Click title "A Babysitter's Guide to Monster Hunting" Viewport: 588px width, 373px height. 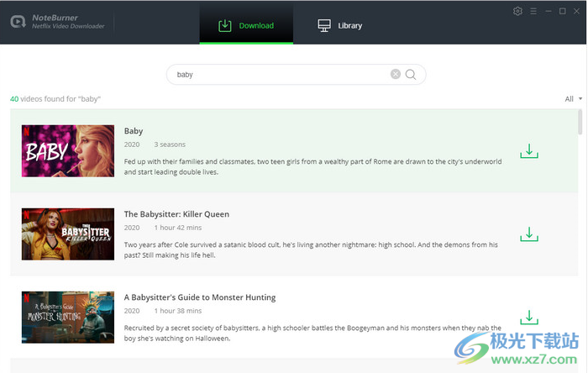200,297
